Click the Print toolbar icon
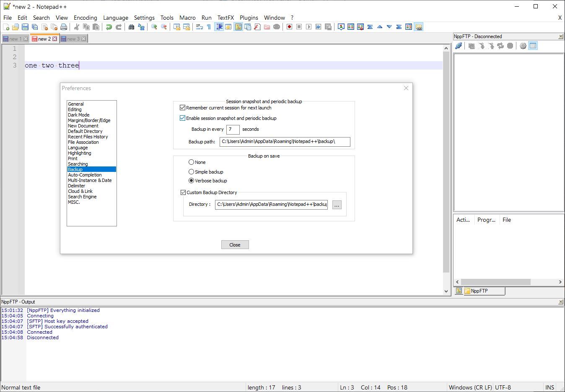 click(x=64, y=27)
